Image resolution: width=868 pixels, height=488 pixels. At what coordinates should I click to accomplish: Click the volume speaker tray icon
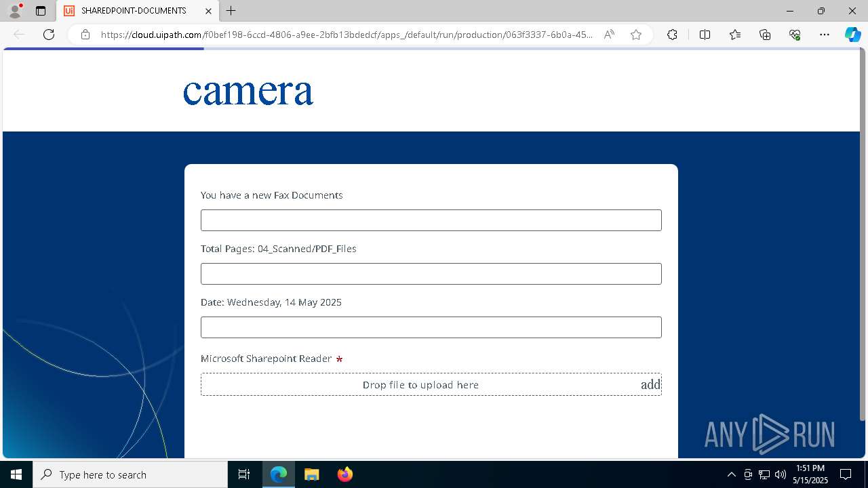(780, 474)
